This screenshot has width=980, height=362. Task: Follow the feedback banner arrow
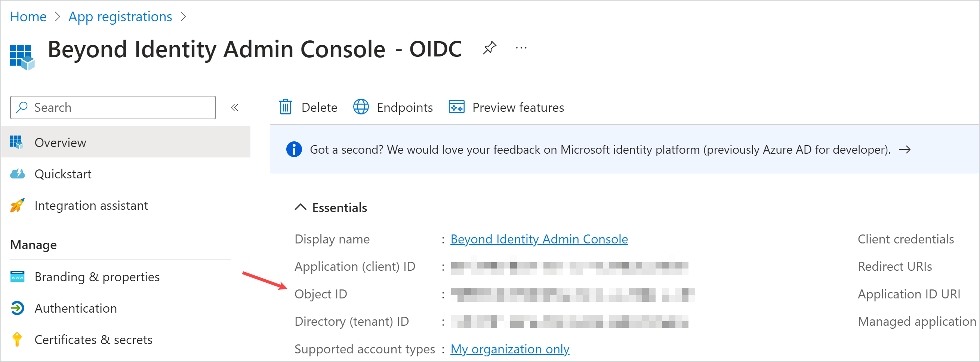(x=905, y=150)
